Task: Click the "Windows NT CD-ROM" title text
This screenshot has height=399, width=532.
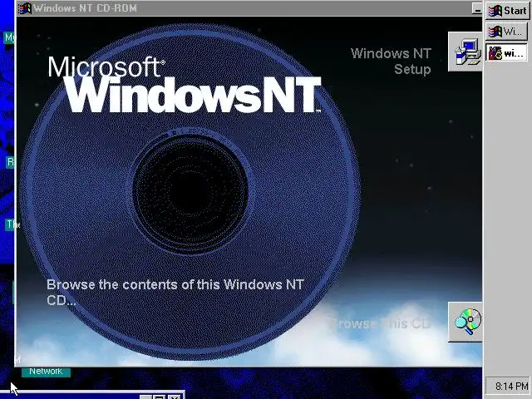Action: click(85, 8)
